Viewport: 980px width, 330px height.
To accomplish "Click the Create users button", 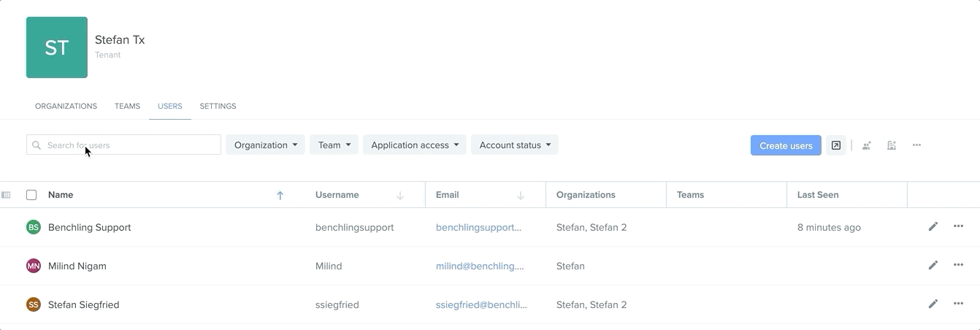I will [x=786, y=145].
